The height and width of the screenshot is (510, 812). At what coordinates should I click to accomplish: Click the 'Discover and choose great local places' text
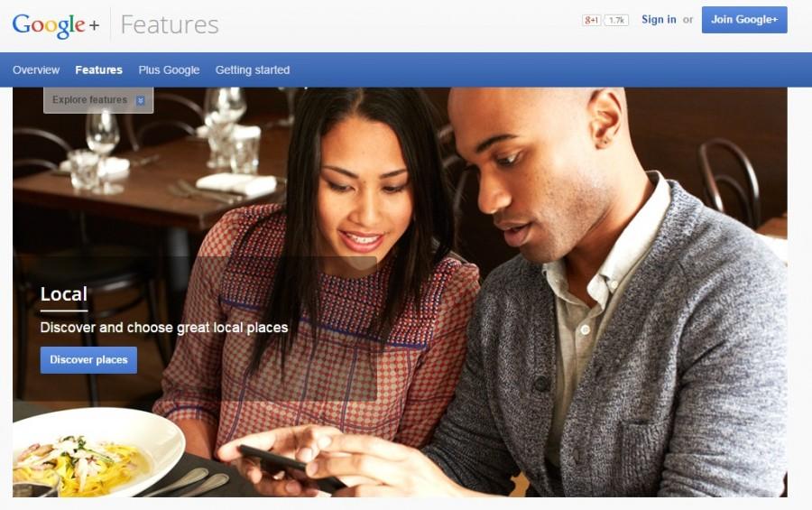164,328
